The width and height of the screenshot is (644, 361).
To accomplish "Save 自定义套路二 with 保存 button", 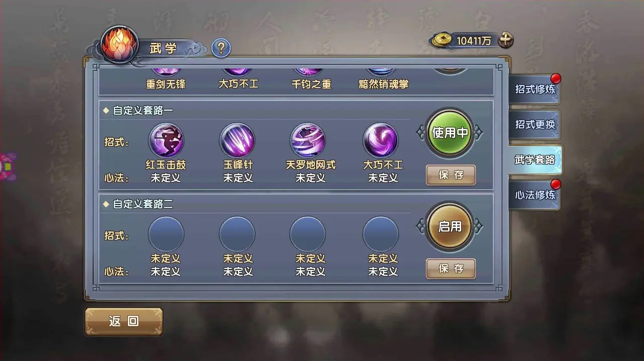I will pyautogui.click(x=451, y=269).
